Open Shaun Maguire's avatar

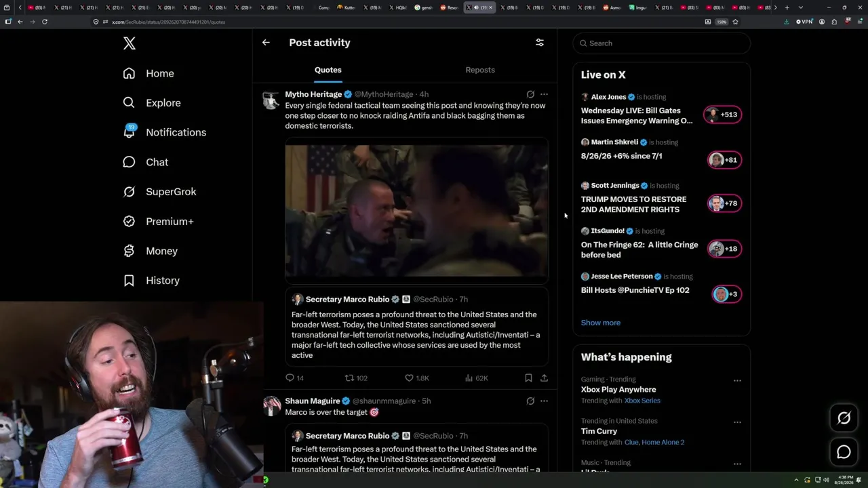tap(272, 406)
